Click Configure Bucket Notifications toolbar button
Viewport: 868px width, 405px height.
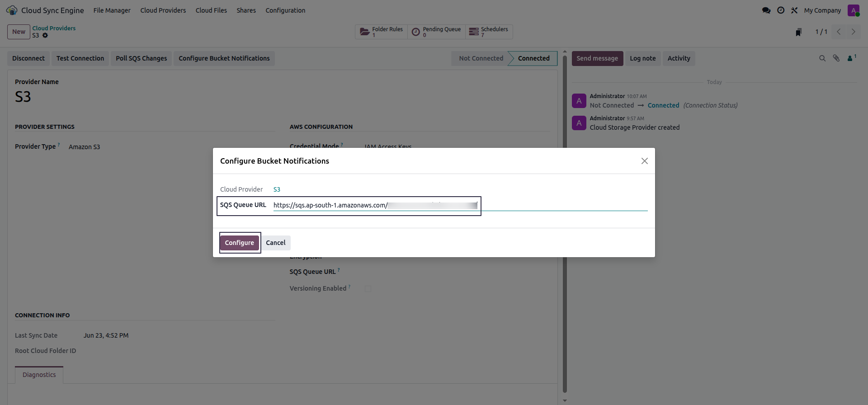tap(224, 58)
